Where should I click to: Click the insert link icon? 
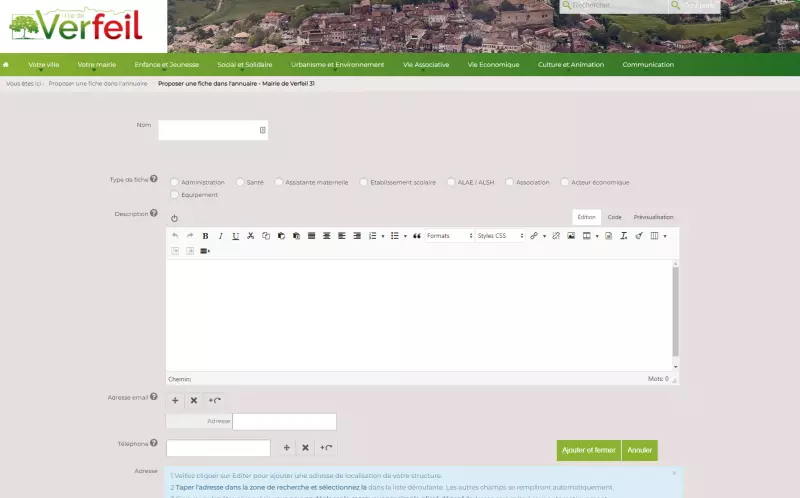534,236
